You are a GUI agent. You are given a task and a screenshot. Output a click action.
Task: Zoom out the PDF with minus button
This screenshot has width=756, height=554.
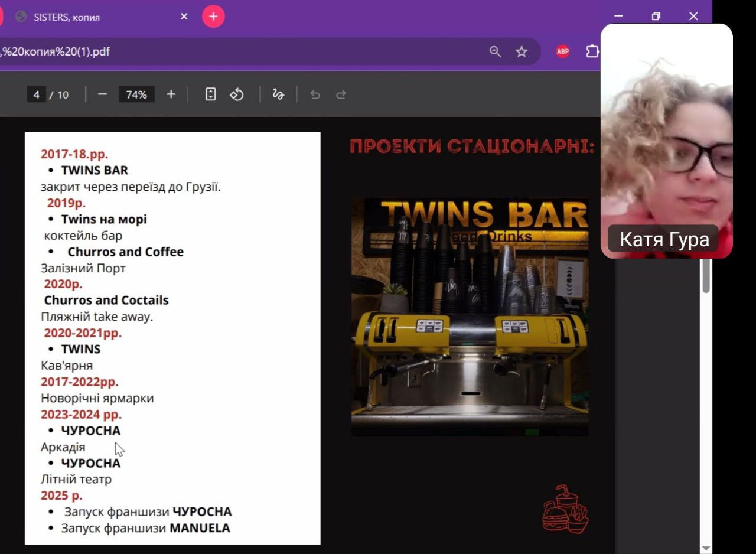[x=102, y=94]
